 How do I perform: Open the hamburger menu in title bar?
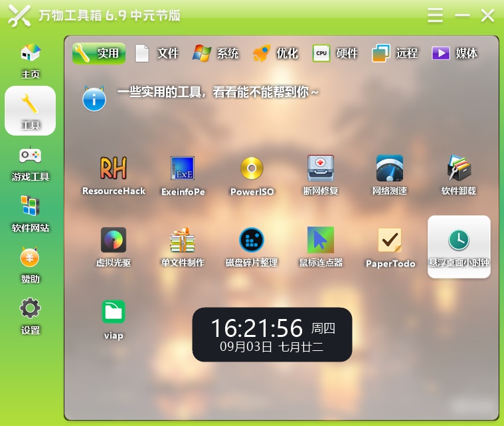click(435, 15)
